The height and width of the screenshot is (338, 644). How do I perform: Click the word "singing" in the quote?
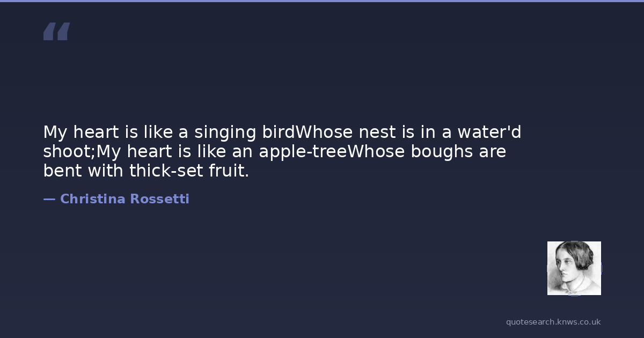tap(225, 132)
